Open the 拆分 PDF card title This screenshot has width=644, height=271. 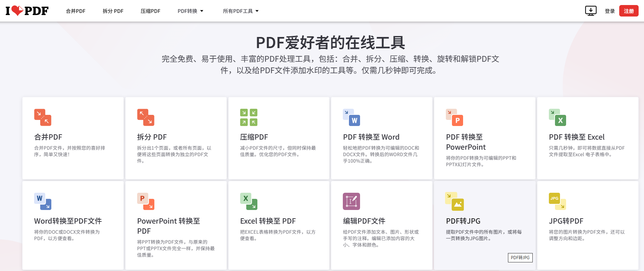pos(152,137)
